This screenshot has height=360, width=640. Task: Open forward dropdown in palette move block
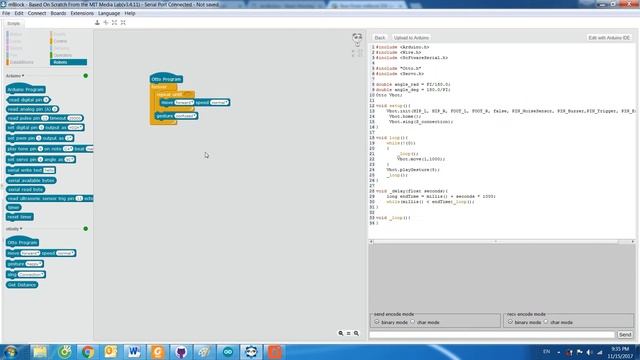point(30,253)
